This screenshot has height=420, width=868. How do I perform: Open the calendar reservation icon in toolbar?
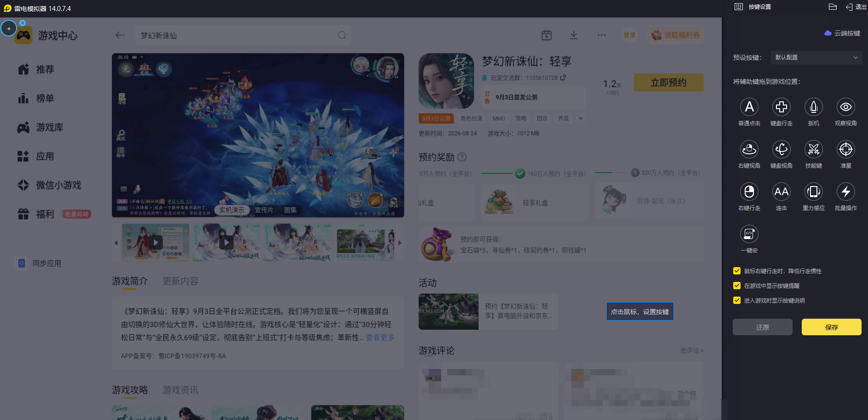point(546,35)
